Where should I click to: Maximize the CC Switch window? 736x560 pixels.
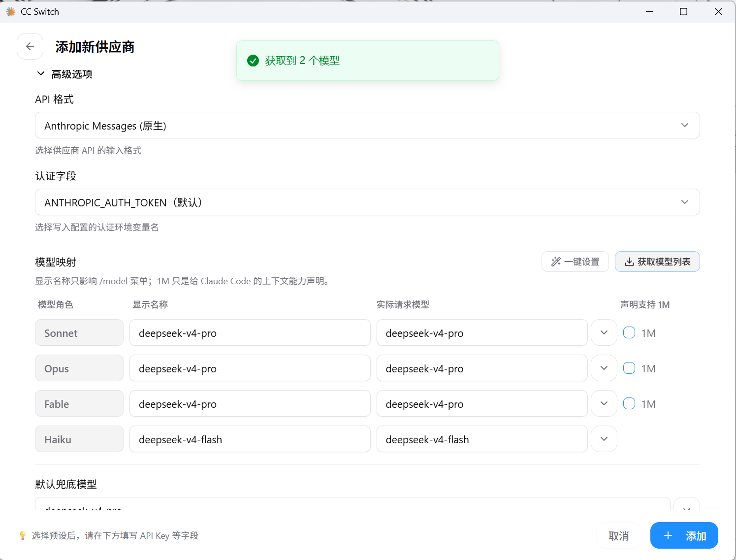click(683, 11)
